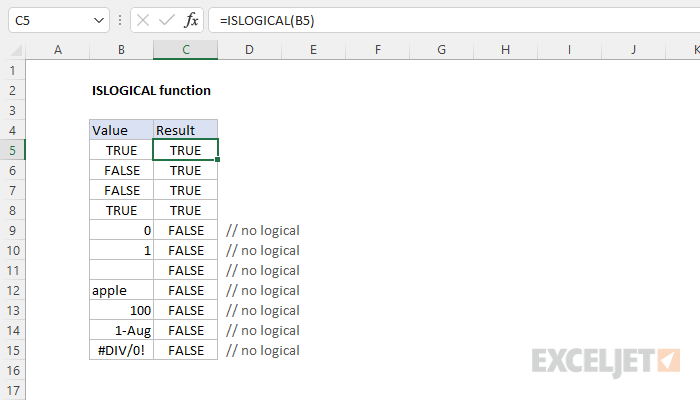This screenshot has height=400, width=700.
Task: Select row 12 header
Action: [x=12, y=291]
